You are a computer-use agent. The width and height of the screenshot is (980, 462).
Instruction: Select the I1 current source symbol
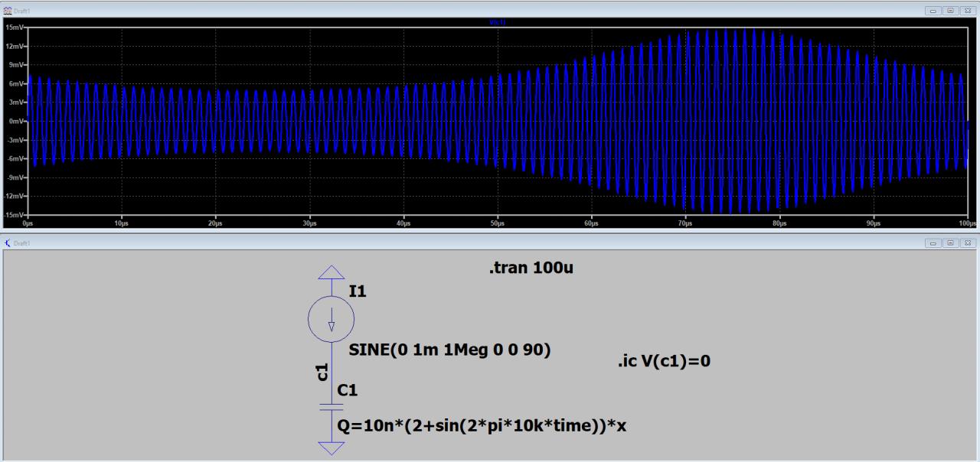click(x=332, y=317)
